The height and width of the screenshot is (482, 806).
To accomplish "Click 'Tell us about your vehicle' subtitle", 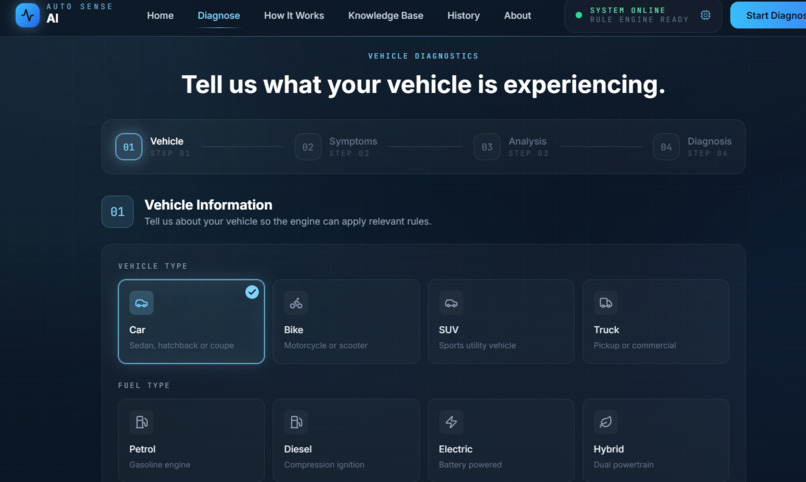I will [288, 221].
